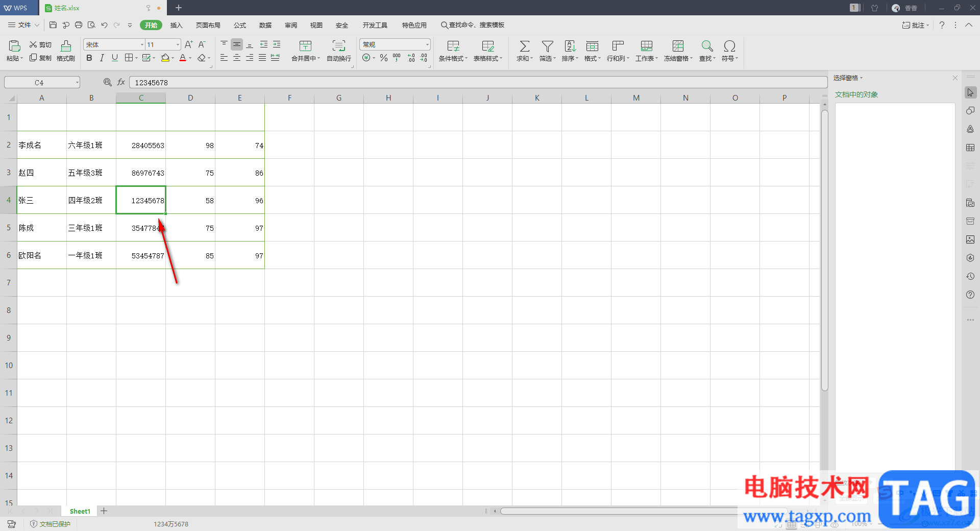
Task: Decrease font size with A- icon
Action: [202, 44]
